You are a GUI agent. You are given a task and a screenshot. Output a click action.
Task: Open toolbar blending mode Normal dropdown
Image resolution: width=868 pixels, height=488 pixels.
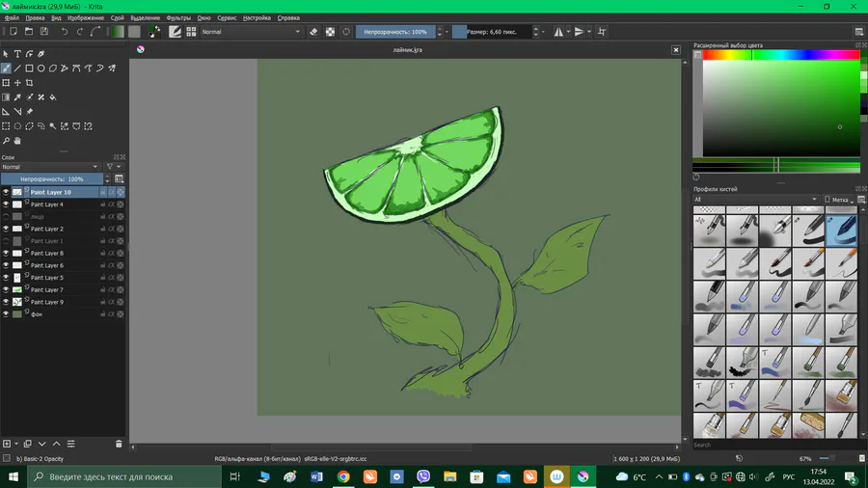pyautogui.click(x=251, y=32)
